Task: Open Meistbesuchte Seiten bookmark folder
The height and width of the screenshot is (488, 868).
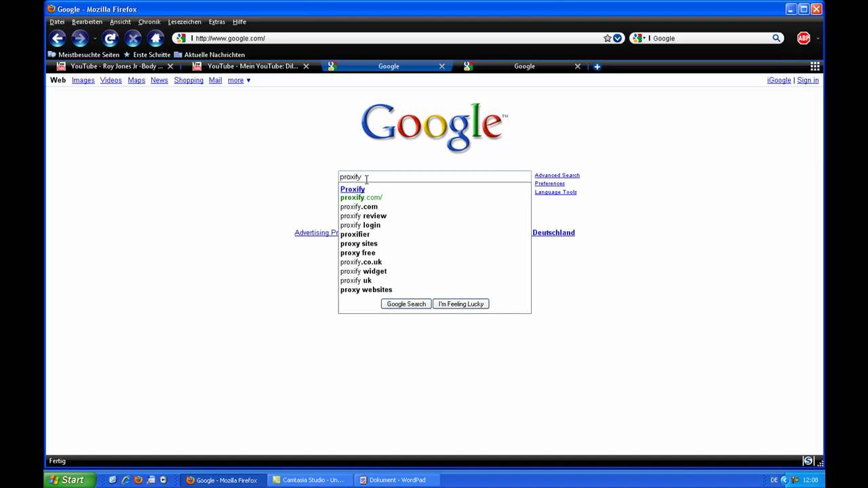Action: [83, 54]
